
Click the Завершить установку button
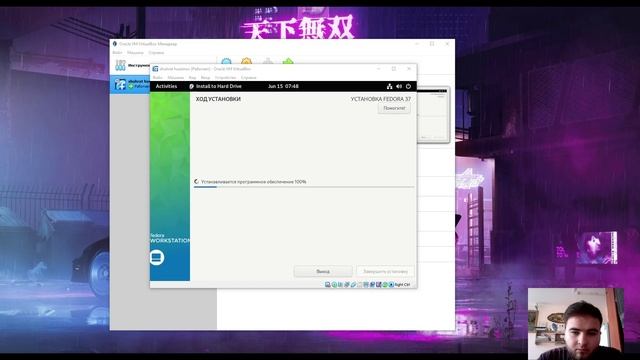pyautogui.click(x=385, y=271)
